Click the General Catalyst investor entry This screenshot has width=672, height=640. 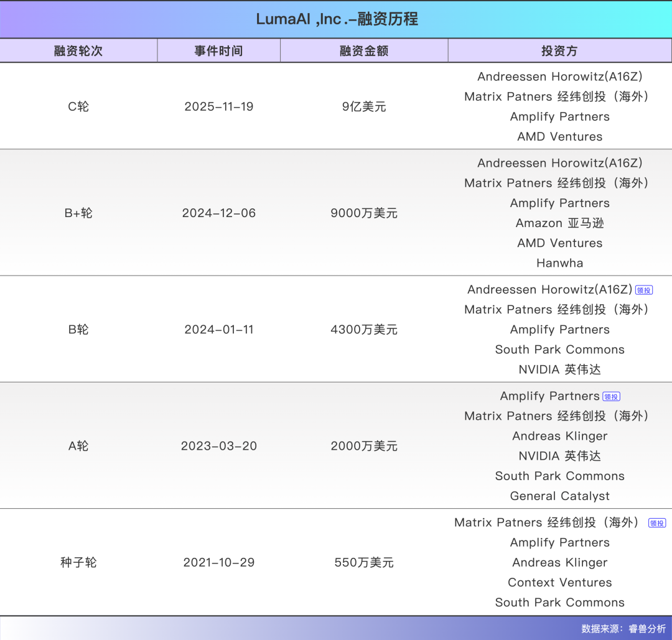point(560,496)
